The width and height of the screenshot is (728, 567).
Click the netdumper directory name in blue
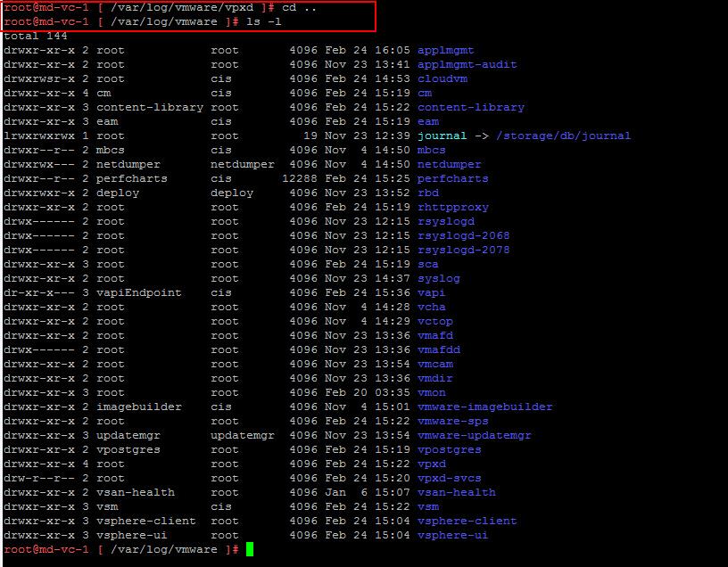click(x=449, y=165)
